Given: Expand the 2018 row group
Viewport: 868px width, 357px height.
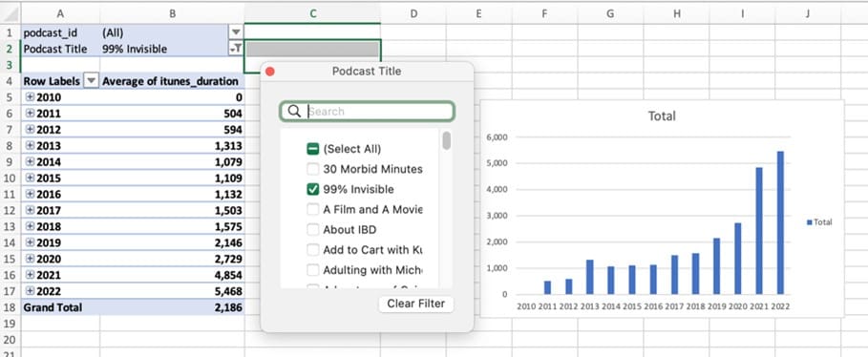Looking at the screenshot, I should [30, 226].
